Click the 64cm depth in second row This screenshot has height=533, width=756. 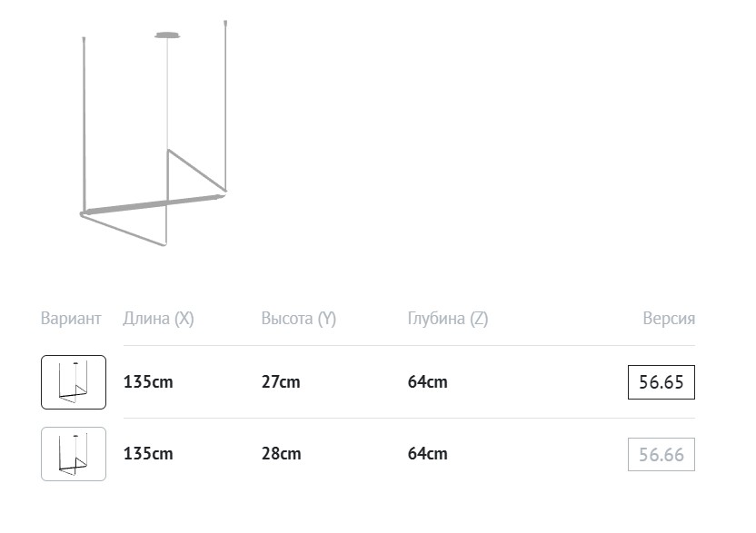[x=428, y=453]
